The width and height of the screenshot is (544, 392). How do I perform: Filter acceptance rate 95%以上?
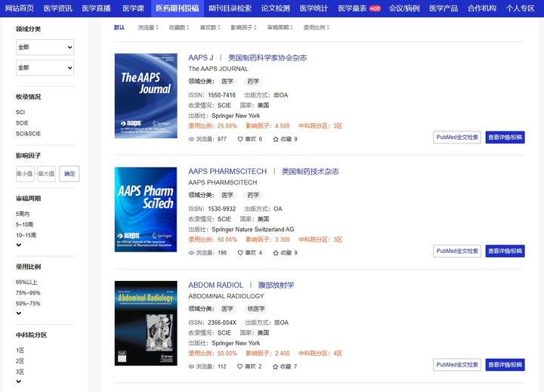click(x=26, y=282)
